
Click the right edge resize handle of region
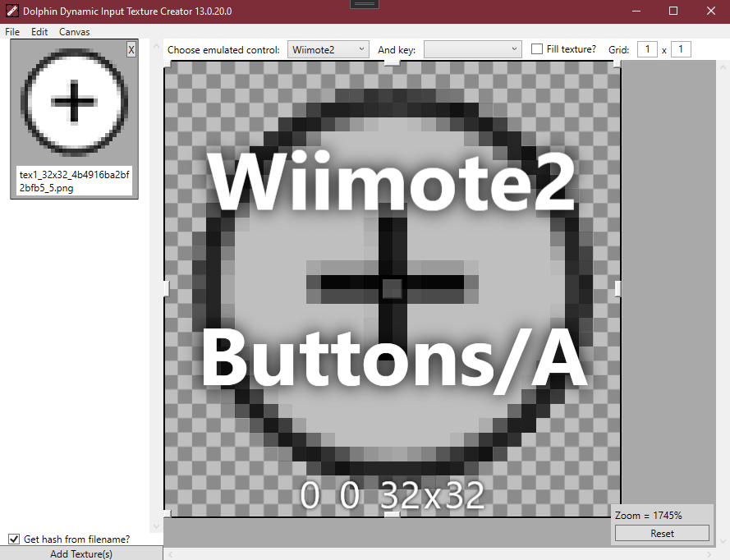(x=618, y=288)
